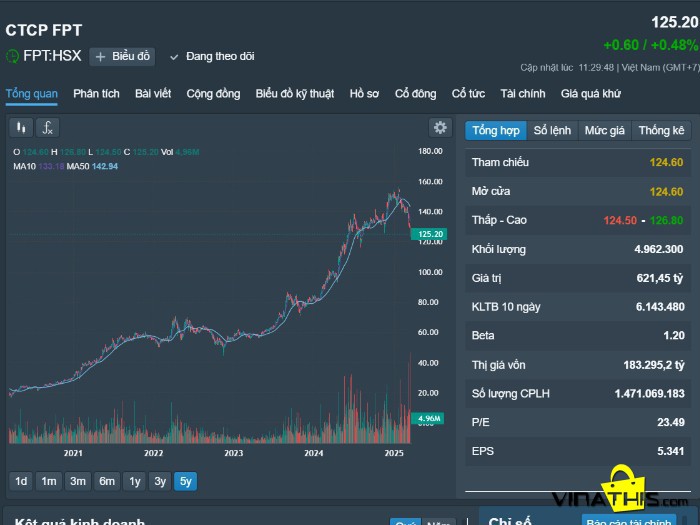Click the CTCP FPT company title
Viewport: 700px width, 525px height.
(44, 30)
